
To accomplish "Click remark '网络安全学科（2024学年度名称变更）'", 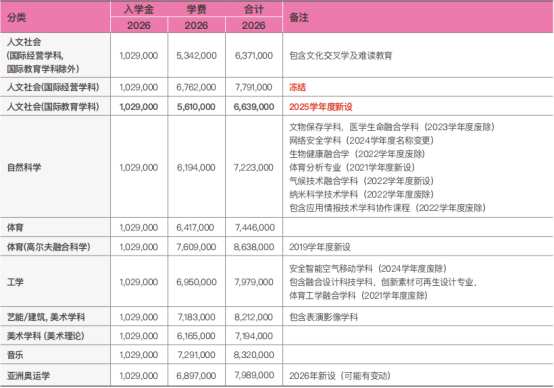I will (x=361, y=140).
